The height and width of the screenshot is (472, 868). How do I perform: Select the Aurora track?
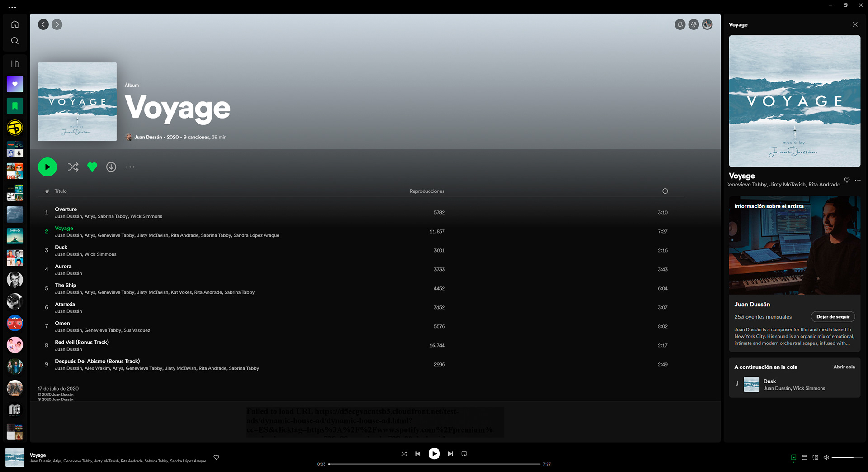[361, 270]
